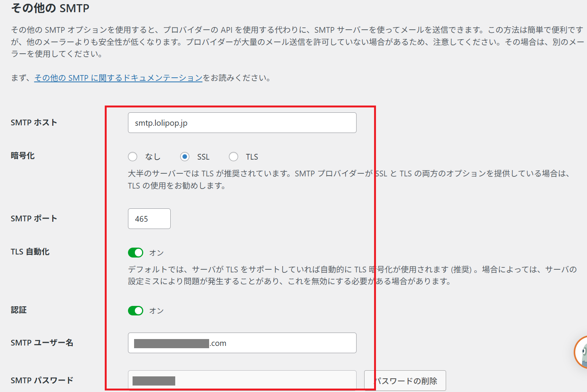The height and width of the screenshot is (392, 587).
Task: Click the SMTP ポート field label
Action: click(x=34, y=219)
